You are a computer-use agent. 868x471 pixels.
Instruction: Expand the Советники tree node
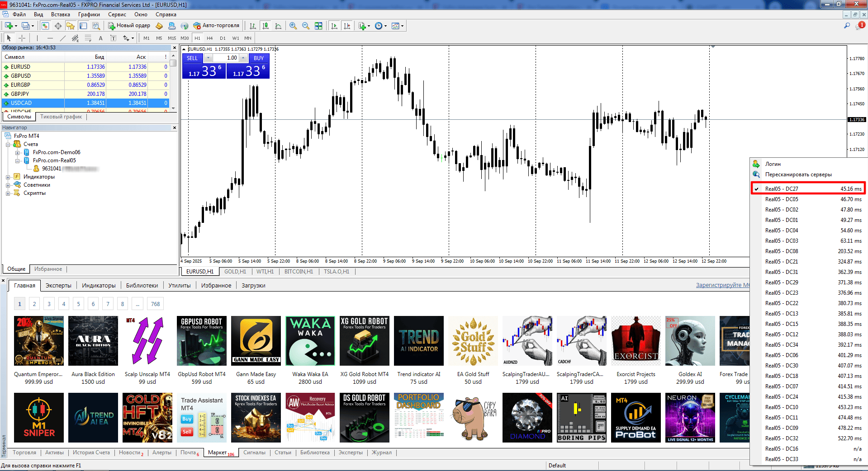tap(8, 185)
